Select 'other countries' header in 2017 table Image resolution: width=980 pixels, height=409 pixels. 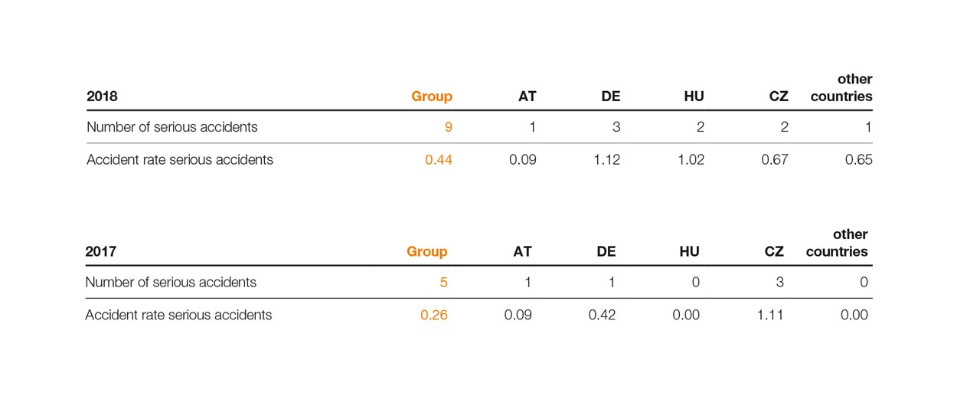click(x=837, y=243)
